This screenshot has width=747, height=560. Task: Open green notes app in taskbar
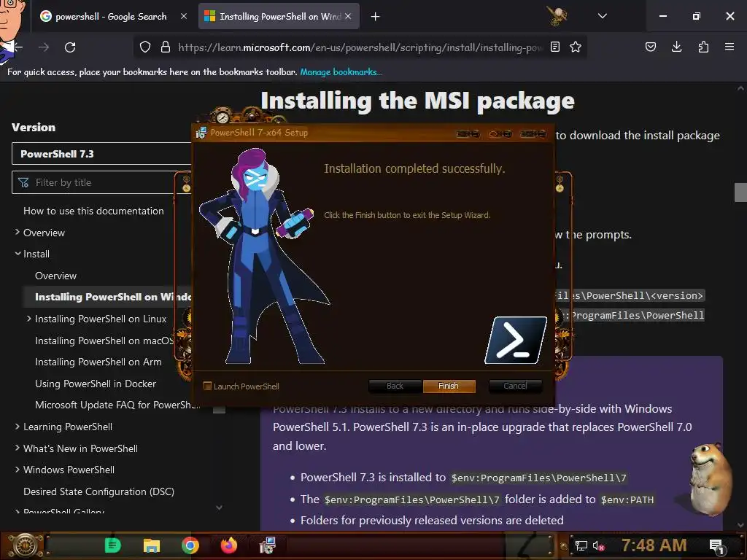click(x=113, y=545)
